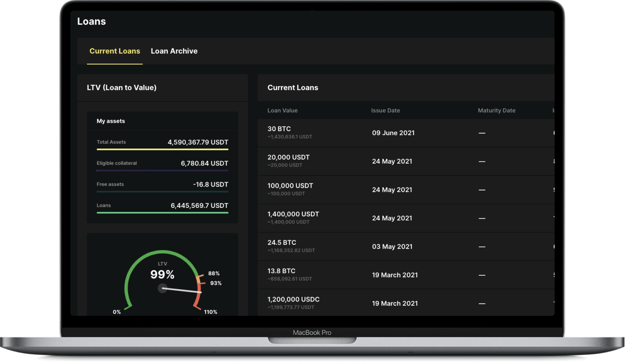The height and width of the screenshot is (364, 625).
Task: Click the 99% LTV gauge reading
Action: click(x=162, y=274)
